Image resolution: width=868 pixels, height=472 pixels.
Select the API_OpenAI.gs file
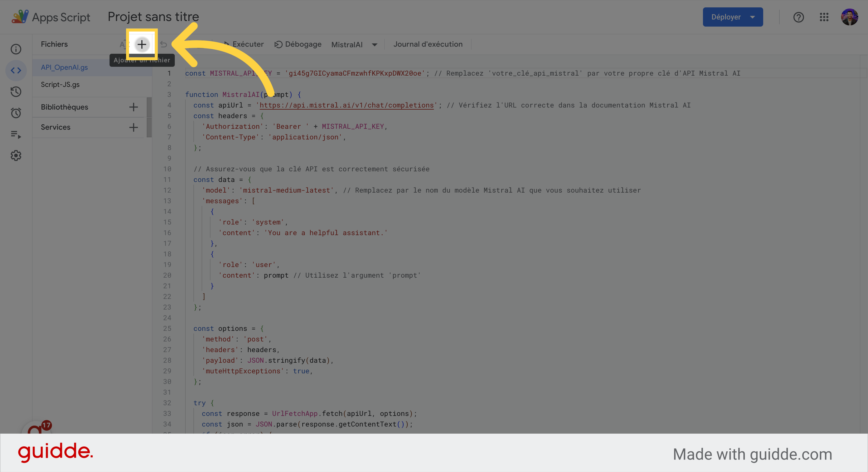click(64, 67)
